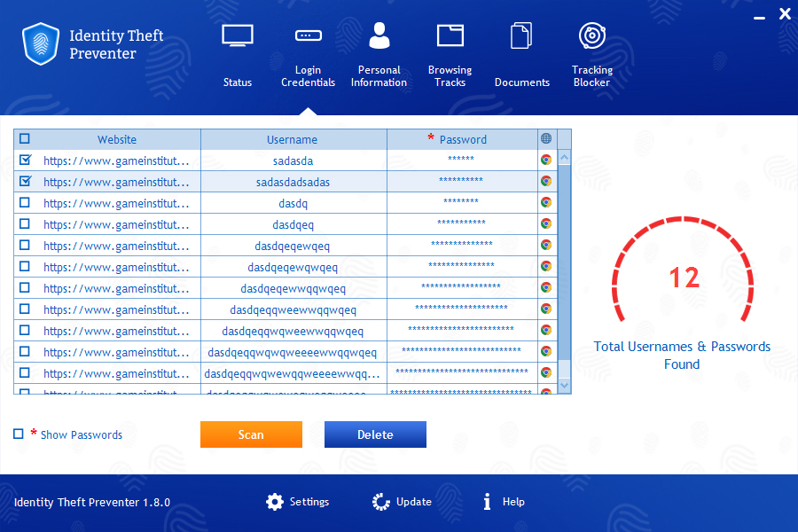Select all credentials using the header checkbox

pos(25,138)
